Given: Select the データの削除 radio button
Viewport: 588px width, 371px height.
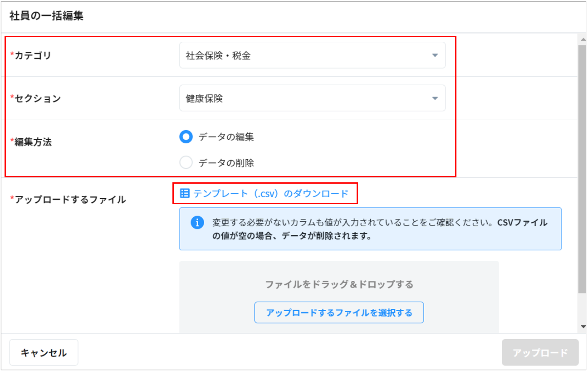Looking at the screenshot, I should point(186,163).
